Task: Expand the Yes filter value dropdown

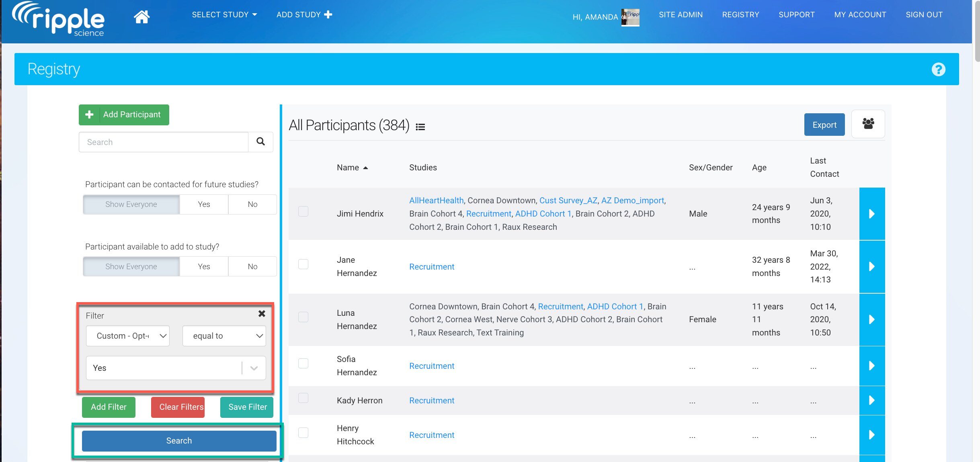Action: (254, 368)
